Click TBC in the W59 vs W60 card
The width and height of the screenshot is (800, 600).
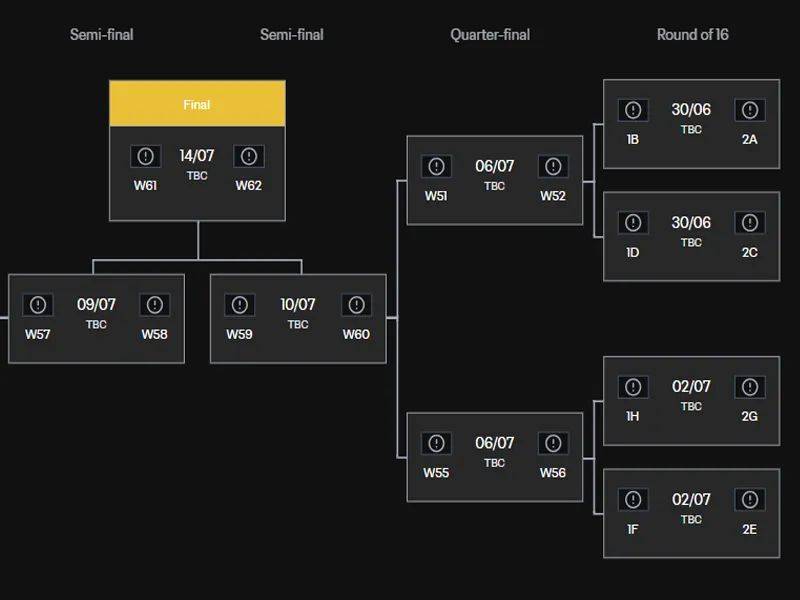point(298,324)
